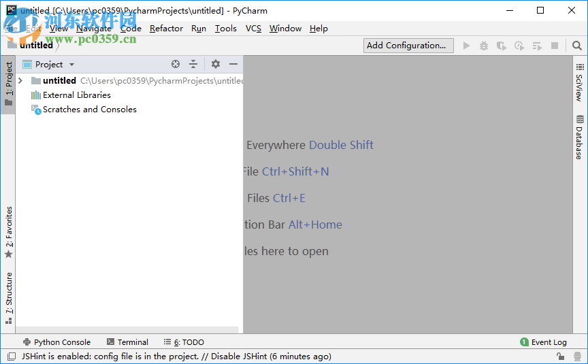Open the 2: Favorites side tab

pos(9,232)
